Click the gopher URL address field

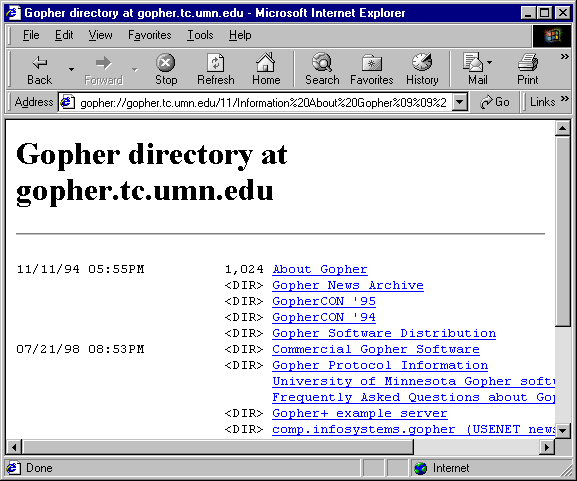263,103
